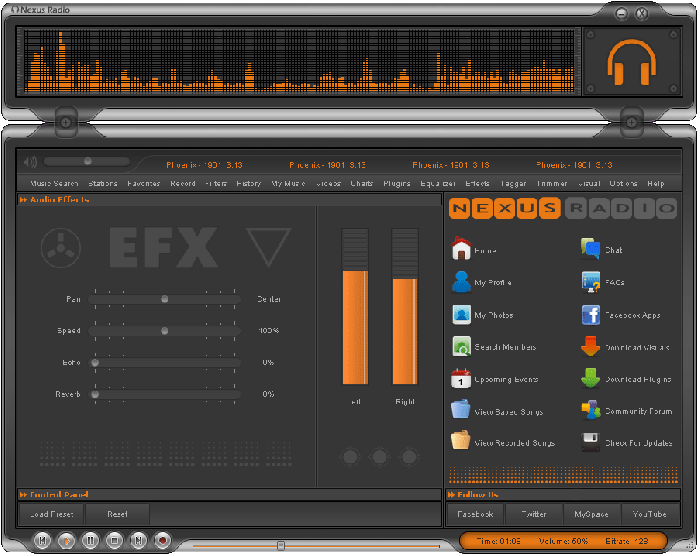
Task: Click the first knob under the level meters
Action: pos(350,457)
